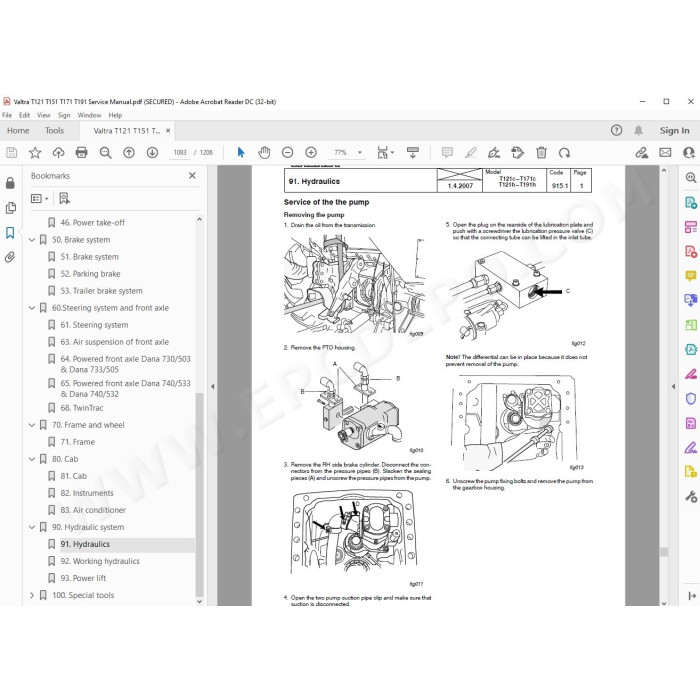Open the 83. Air conditioner bookmark

pos(93,510)
